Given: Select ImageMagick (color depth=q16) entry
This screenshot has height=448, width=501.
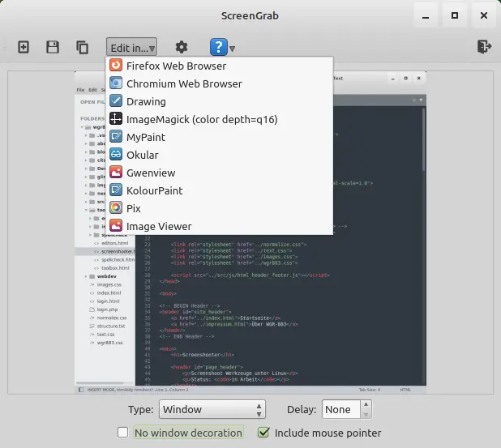Looking at the screenshot, I should click(x=219, y=119).
